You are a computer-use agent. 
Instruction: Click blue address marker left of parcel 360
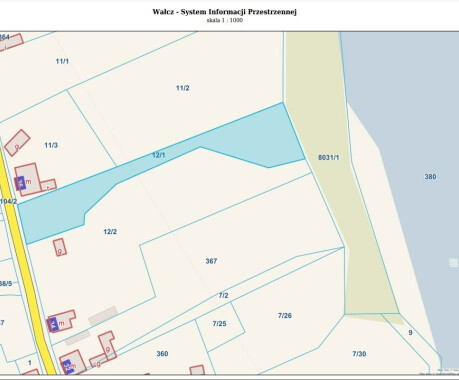[x=68, y=367]
